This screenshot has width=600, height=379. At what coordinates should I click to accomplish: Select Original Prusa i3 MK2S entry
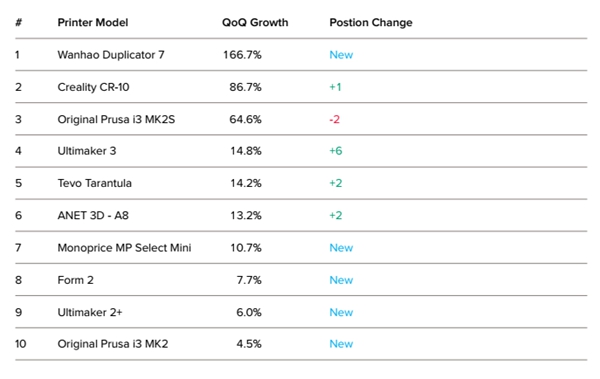click(116, 119)
